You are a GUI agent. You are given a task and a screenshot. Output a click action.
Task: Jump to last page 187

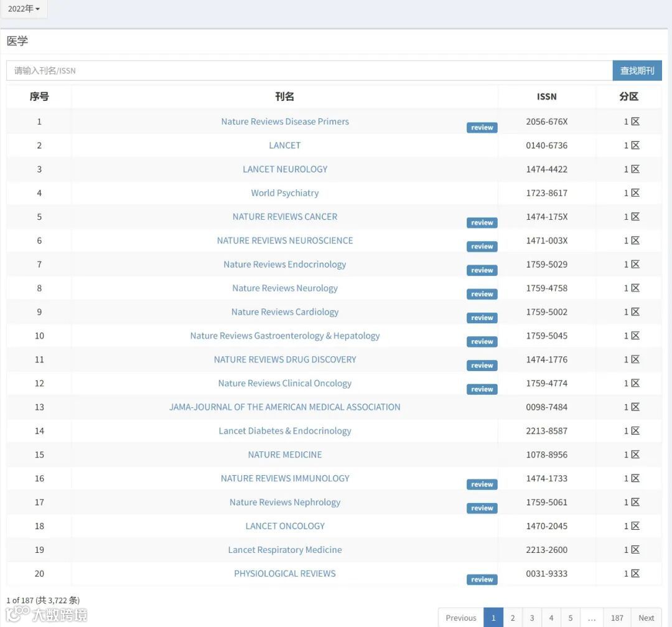coord(617,618)
